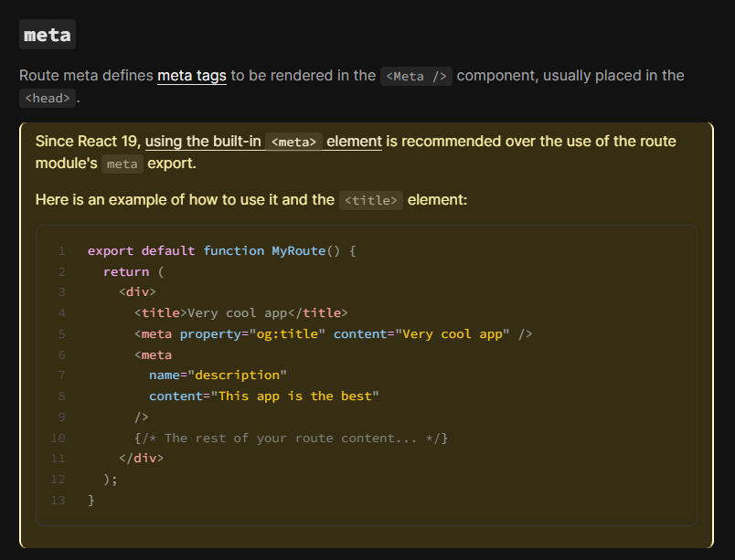735x560 pixels.
Task: Click the <Meta /> inline code
Action: click(416, 76)
